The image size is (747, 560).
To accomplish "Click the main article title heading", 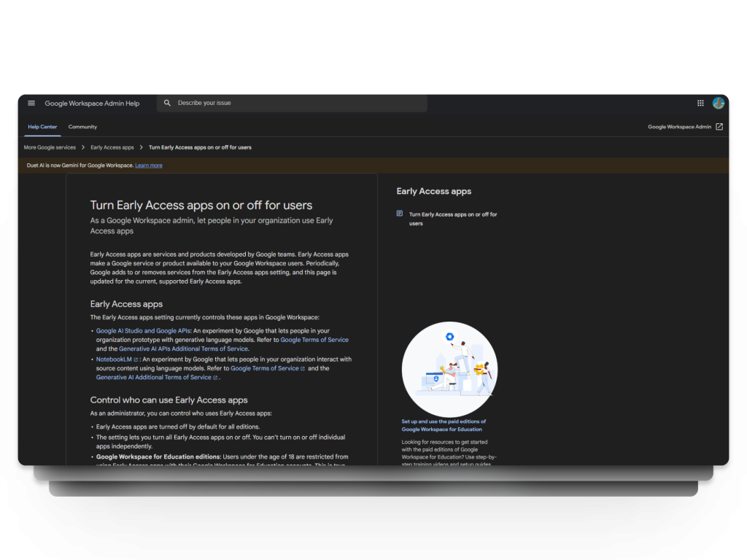I will tap(201, 205).
